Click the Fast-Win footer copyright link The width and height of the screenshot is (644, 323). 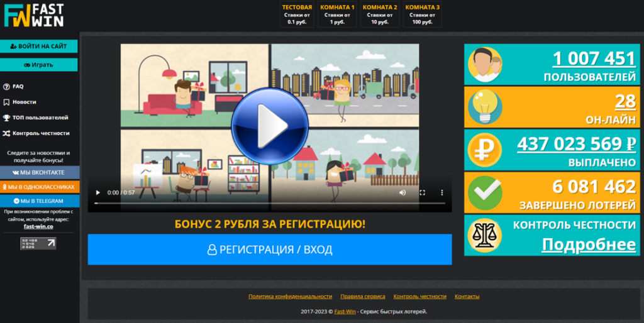pyautogui.click(x=345, y=312)
